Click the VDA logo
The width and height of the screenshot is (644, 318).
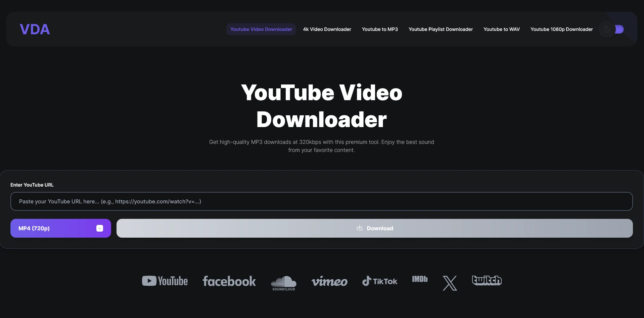click(x=35, y=29)
